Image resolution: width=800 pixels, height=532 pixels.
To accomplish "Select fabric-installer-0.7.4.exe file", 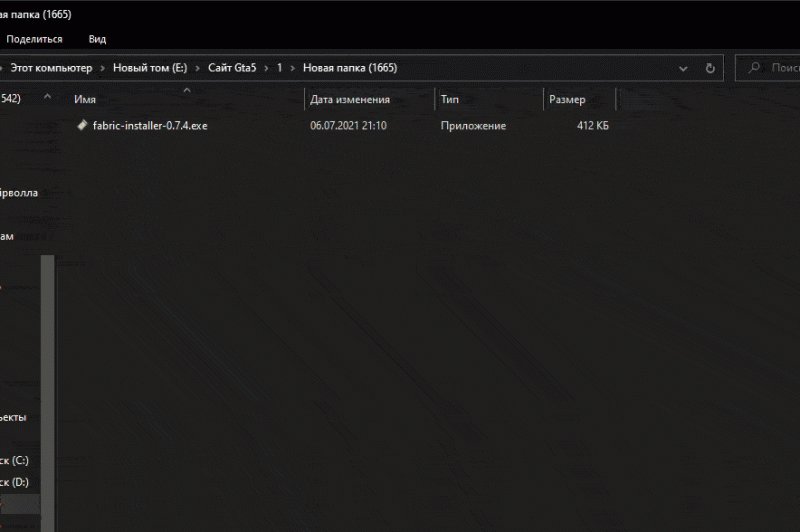I will click(150, 125).
